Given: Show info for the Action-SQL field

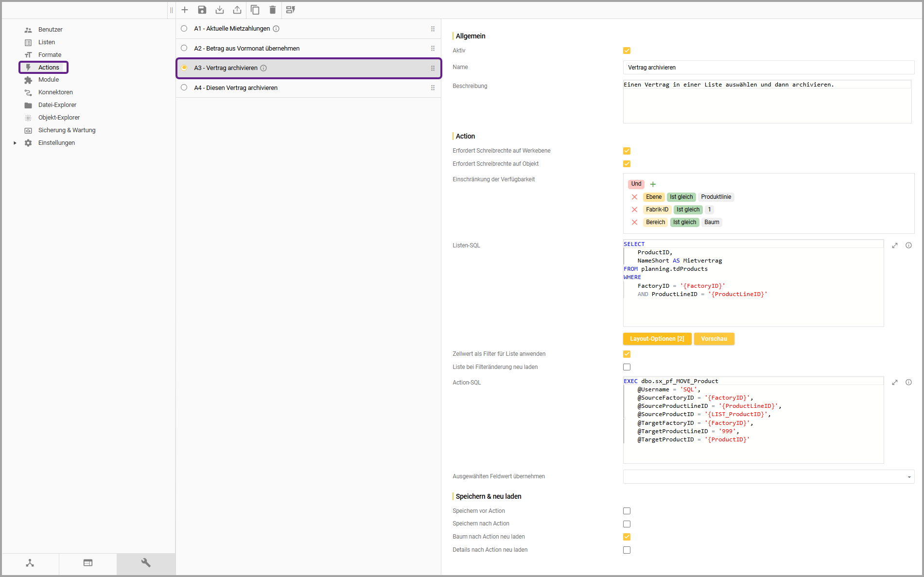Looking at the screenshot, I should pos(908,383).
